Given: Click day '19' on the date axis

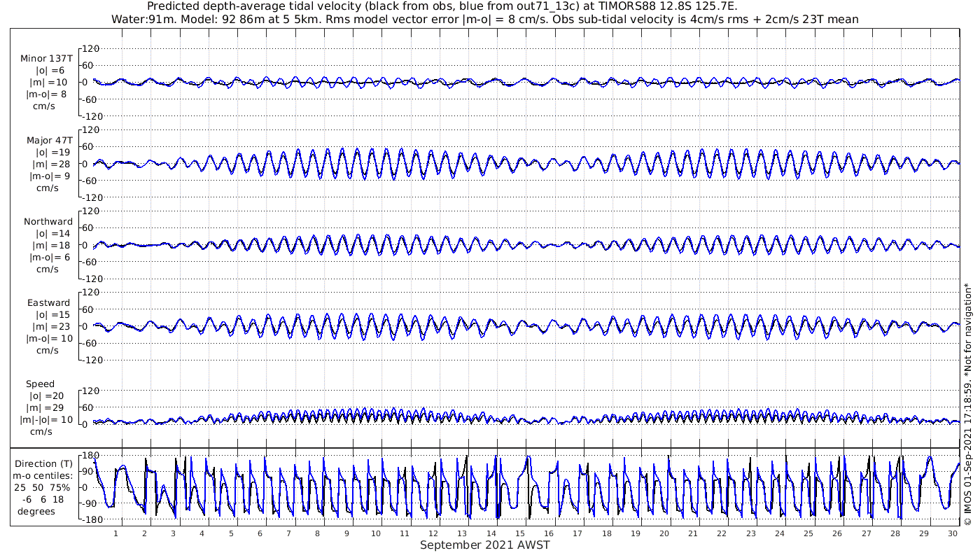Looking at the screenshot, I should pyautogui.click(x=635, y=533).
